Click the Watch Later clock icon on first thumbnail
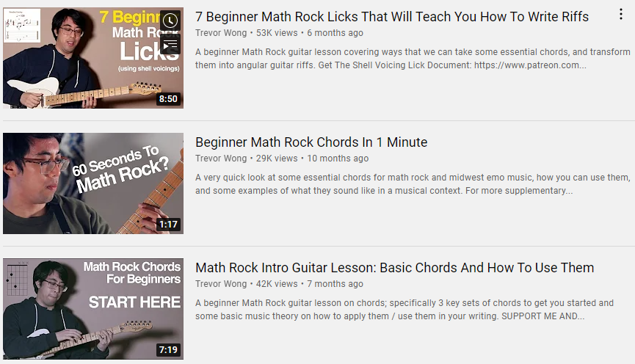 pos(170,21)
